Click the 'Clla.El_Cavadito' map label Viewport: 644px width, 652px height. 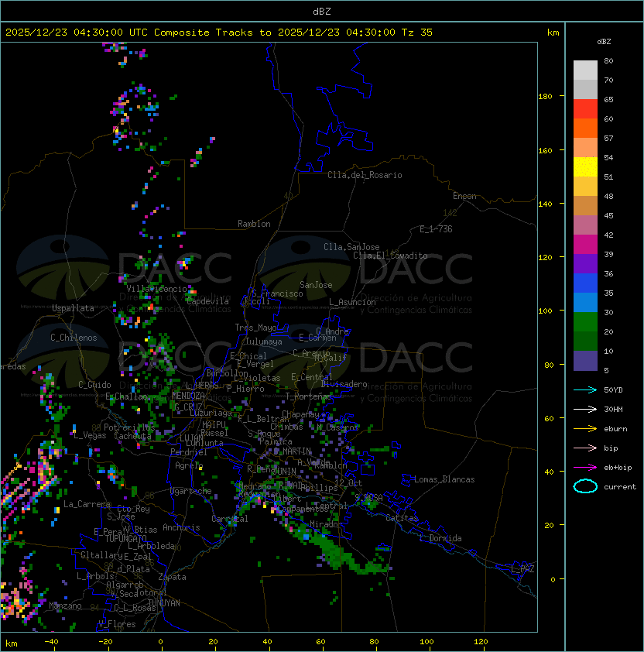point(390,256)
